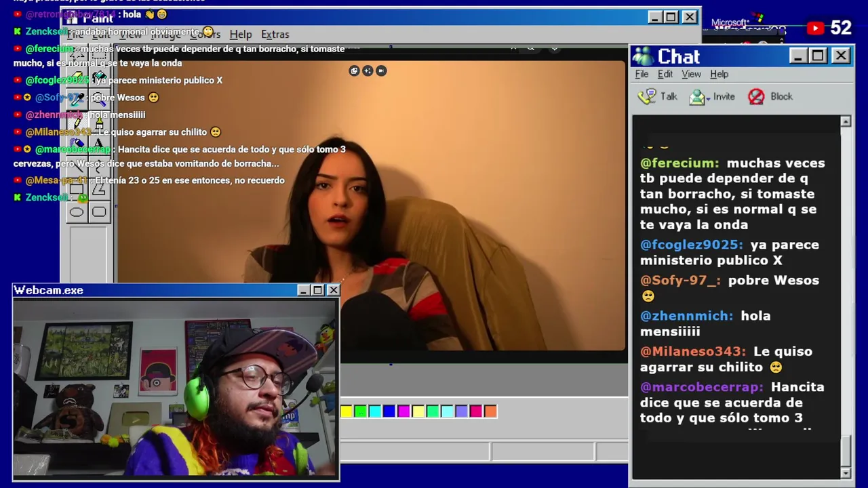Click the YouTube logo next to 52
The image size is (868, 488).
(x=815, y=28)
